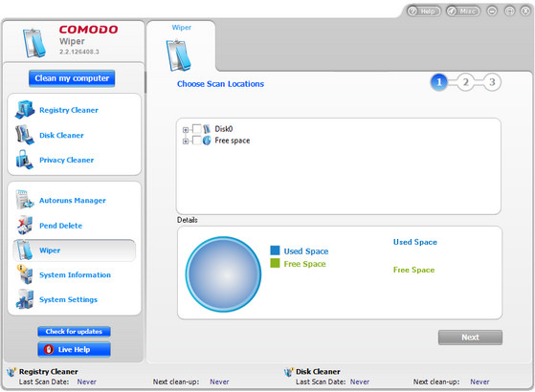Viewport: 535px width, 392px height.
Task: Open the Registry Cleaner sidebar icon
Action: click(x=25, y=109)
